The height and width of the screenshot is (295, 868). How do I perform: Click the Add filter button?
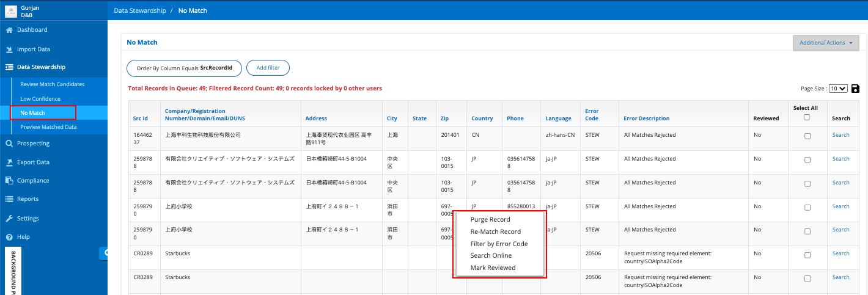[268, 68]
